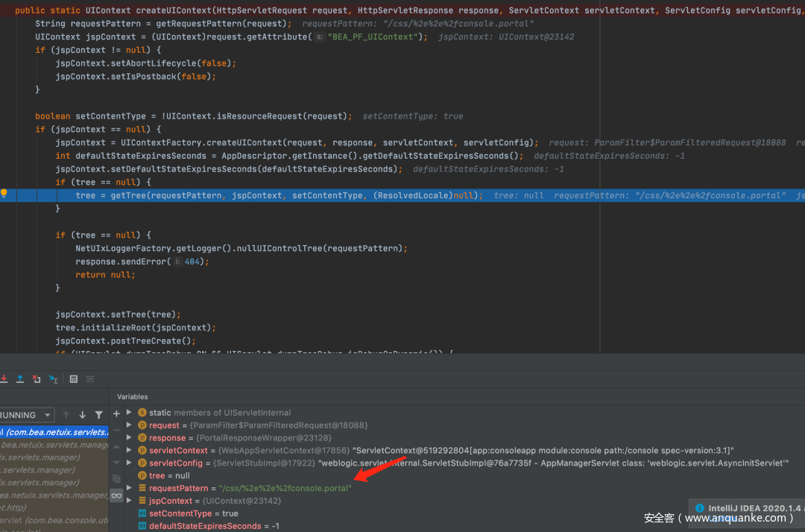805x532 pixels.
Task: Click the filter frames funnel icon
Action: coord(98,415)
